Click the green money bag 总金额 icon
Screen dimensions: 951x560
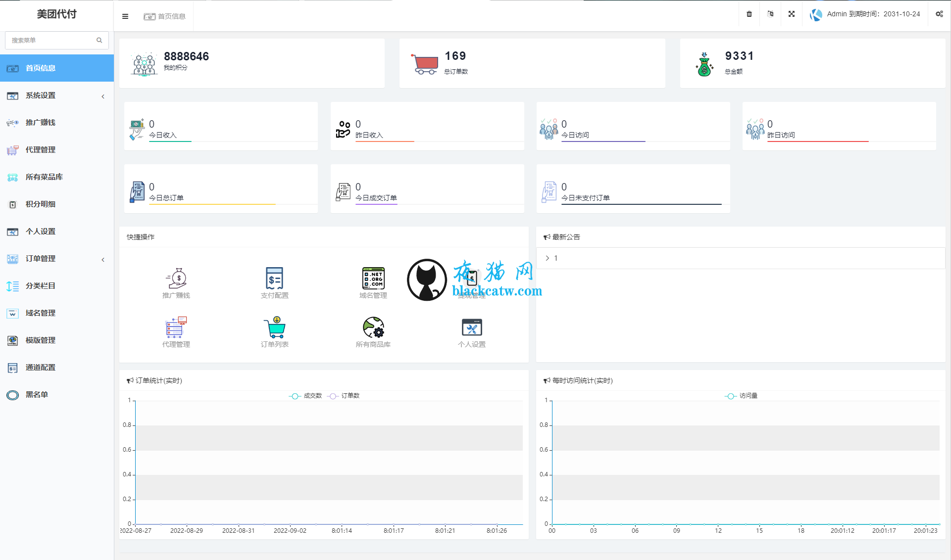click(x=704, y=64)
